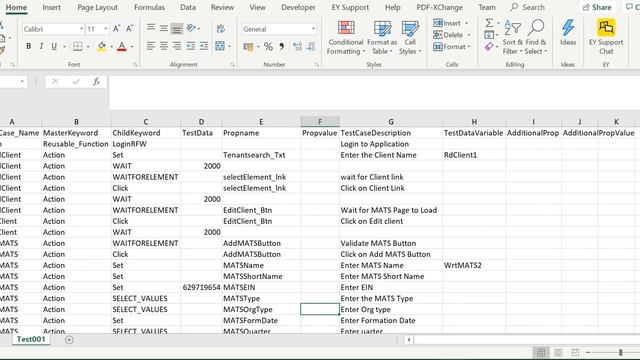Image resolution: width=640 pixels, height=360 pixels.
Task: Click the Fill Color bucket icon
Action: (x=102, y=47)
